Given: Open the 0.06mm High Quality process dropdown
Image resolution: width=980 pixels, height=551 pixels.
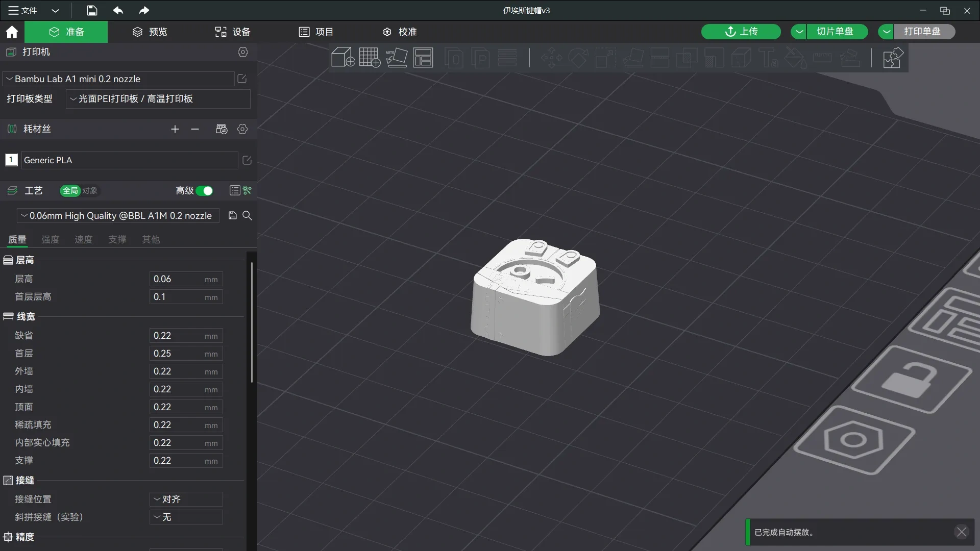Looking at the screenshot, I should pos(118,215).
